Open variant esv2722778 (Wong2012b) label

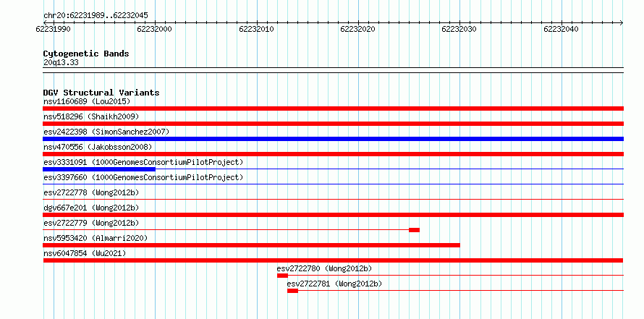pos(91,192)
